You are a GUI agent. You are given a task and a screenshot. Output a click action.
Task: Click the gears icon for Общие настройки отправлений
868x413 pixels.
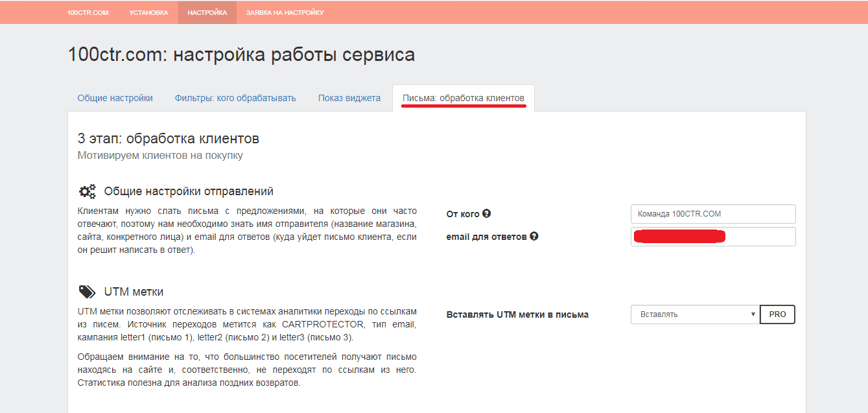pos(87,191)
